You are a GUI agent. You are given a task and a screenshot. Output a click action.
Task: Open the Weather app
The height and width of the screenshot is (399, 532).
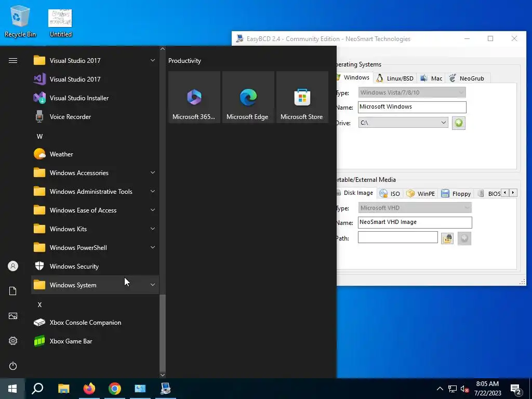[95, 154]
